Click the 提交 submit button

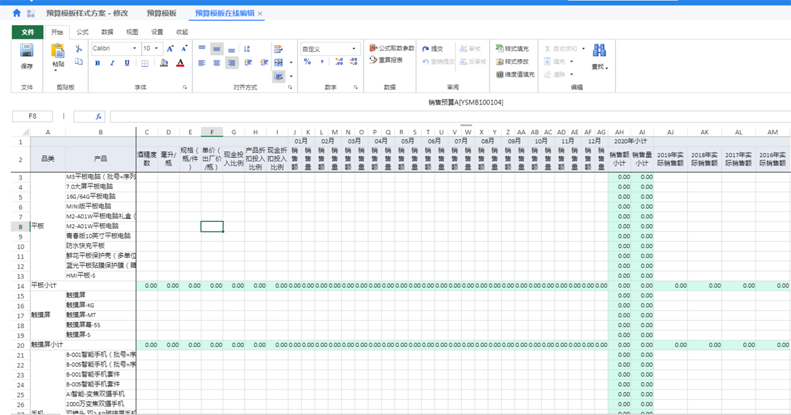(432, 48)
